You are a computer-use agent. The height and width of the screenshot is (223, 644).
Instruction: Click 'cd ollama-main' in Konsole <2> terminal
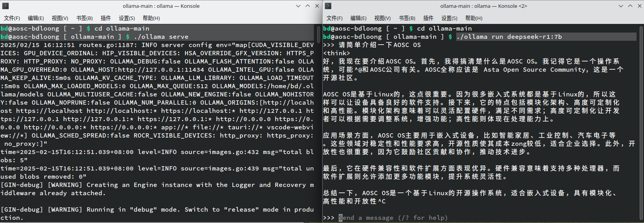pos(444,29)
